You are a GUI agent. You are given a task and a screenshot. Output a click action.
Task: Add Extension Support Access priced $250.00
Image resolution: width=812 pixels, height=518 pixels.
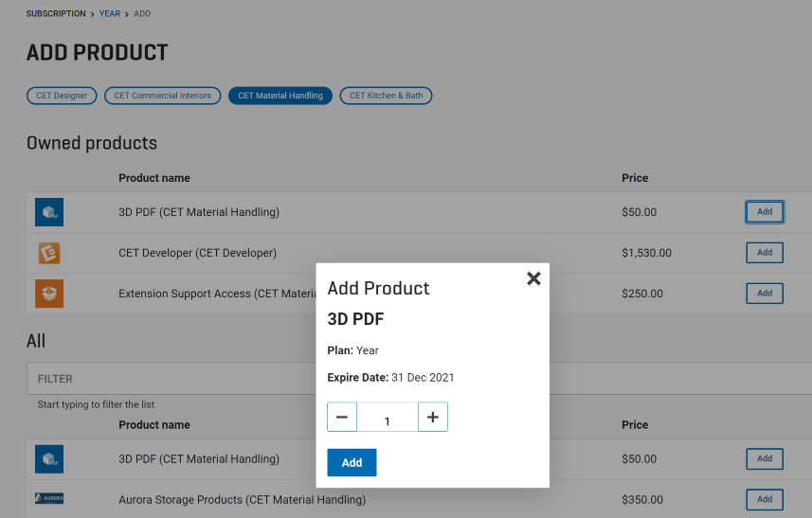click(x=765, y=294)
